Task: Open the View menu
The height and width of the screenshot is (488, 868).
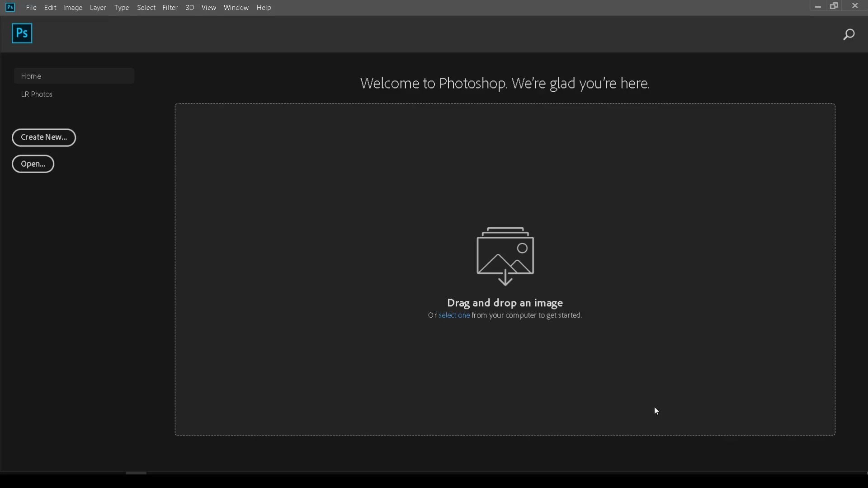Action: tap(209, 8)
